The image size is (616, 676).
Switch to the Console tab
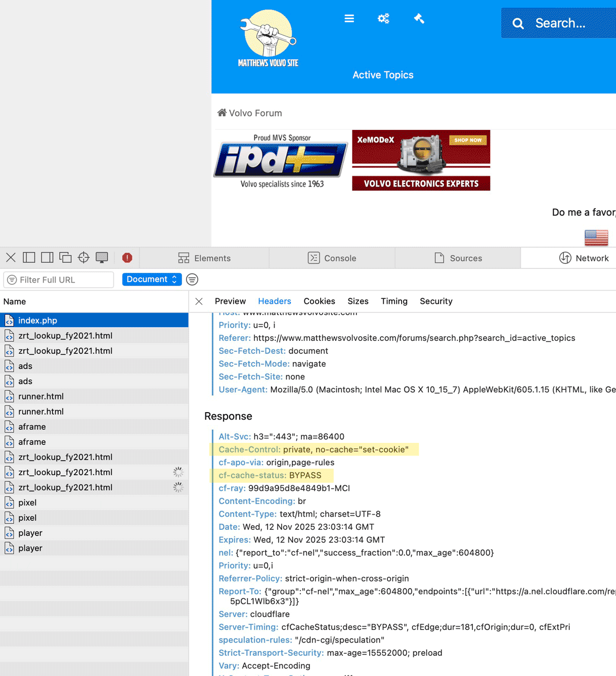(x=332, y=258)
